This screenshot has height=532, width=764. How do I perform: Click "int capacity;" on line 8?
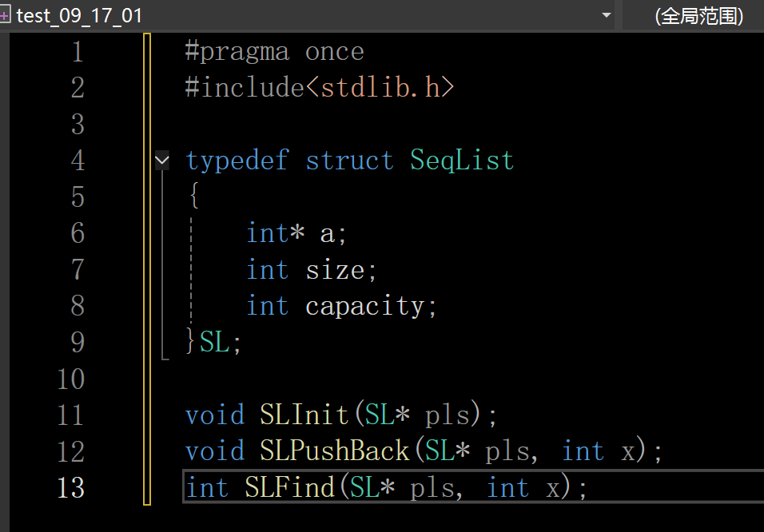(x=341, y=306)
